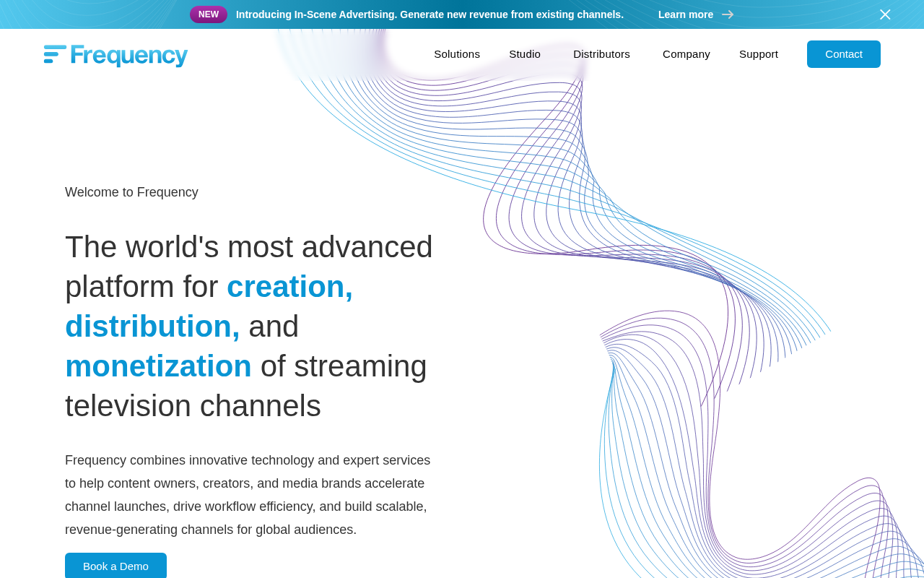The image size is (924, 578).
Task: Open the Distributors menu item
Action: tap(601, 54)
